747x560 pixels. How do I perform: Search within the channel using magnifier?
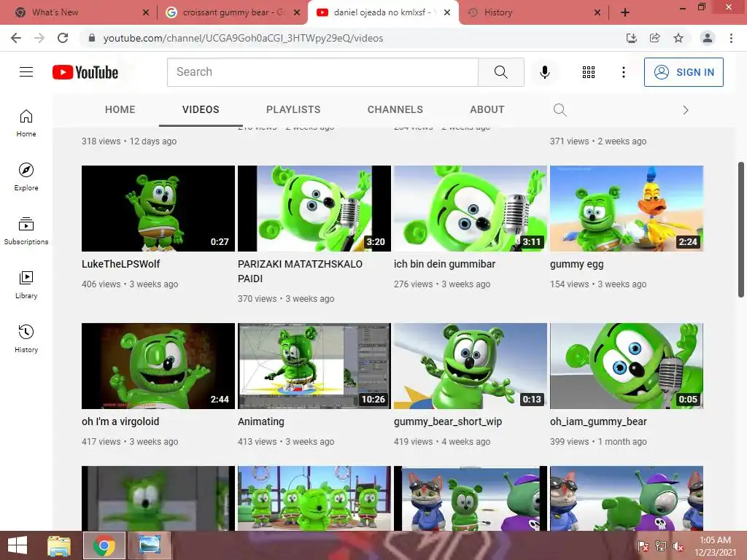click(x=560, y=110)
